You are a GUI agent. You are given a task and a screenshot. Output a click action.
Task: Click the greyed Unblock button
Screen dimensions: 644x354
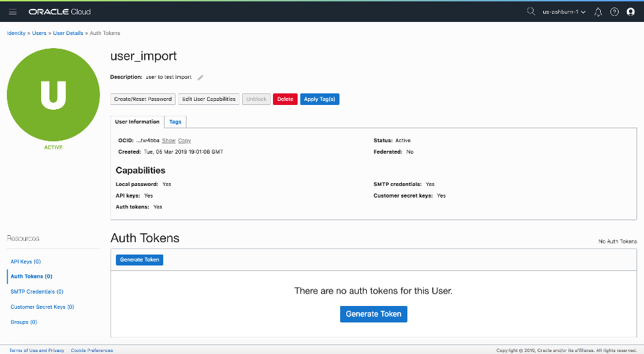[x=257, y=99]
